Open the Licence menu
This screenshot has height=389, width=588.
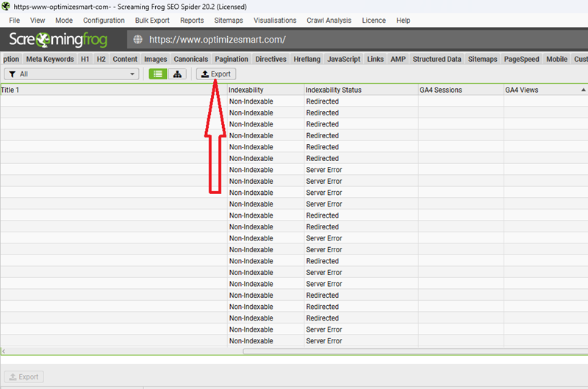coord(374,21)
